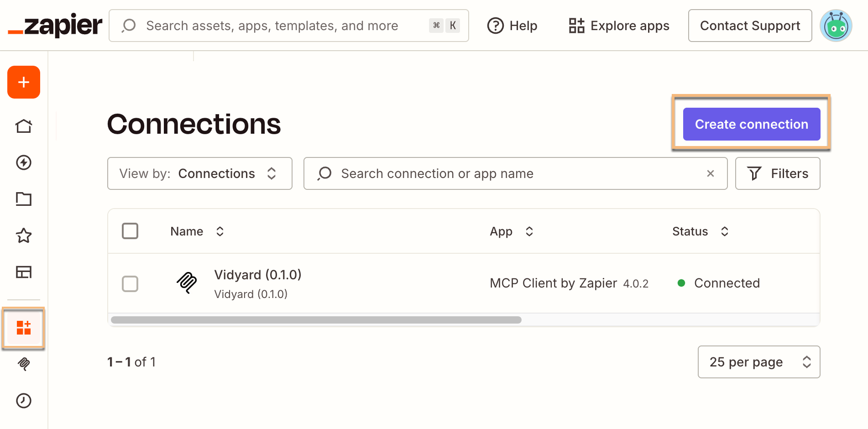
Task: Sort by Status column
Action: tap(701, 231)
